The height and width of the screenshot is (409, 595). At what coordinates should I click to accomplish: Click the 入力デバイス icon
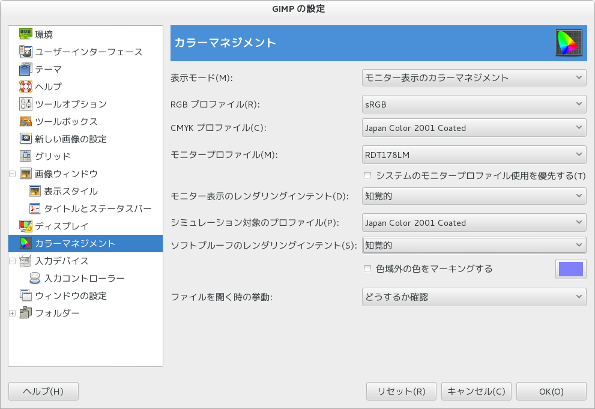(x=25, y=261)
